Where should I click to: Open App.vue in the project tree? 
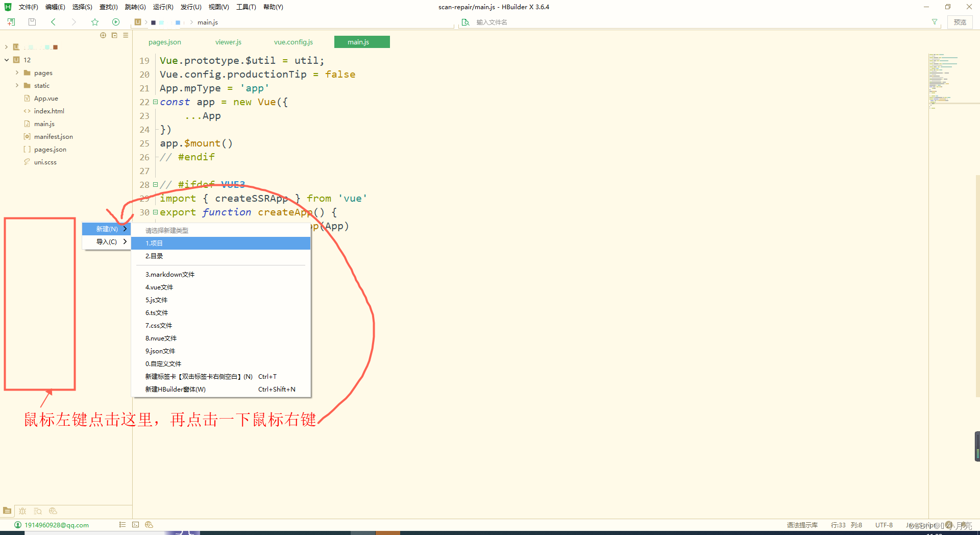click(x=46, y=98)
